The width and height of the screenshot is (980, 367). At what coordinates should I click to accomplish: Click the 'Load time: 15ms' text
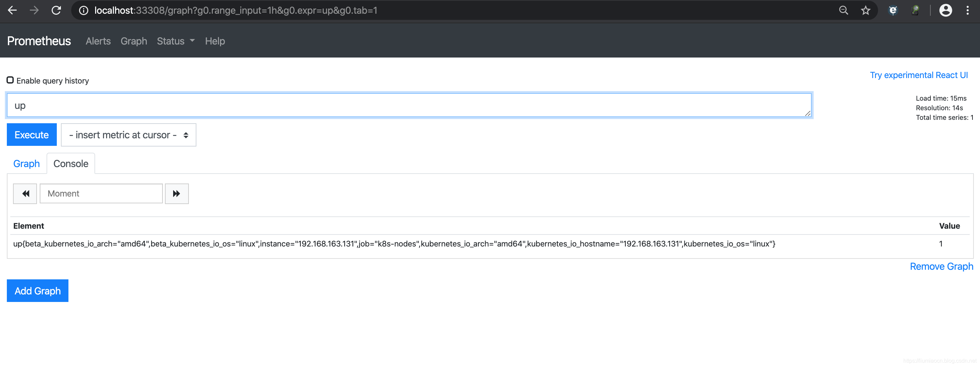pyautogui.click(x=941, y=98)
